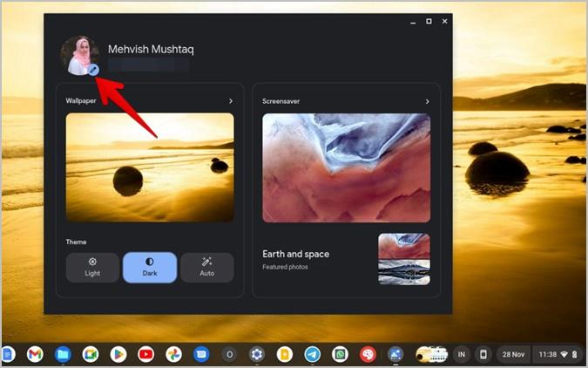
Task: Maximize the wallpaper settings window
Action: pos(429,22)
